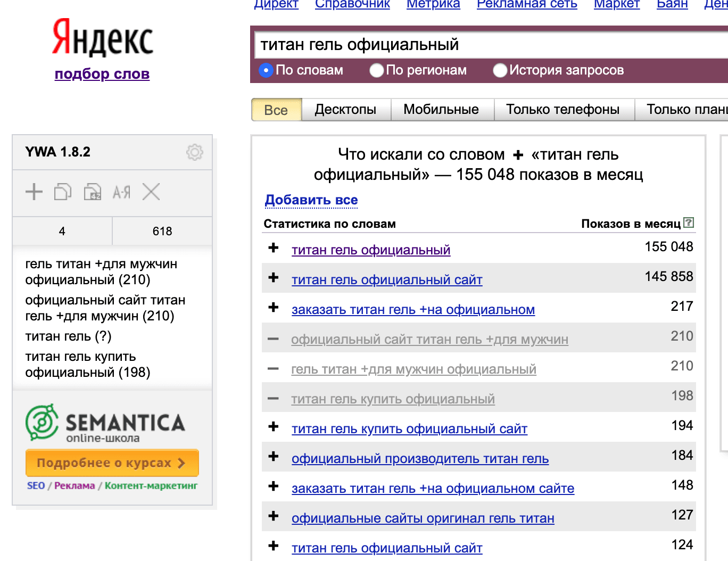
Task: Click impressions value '145 858'
Action: [669, 276]
